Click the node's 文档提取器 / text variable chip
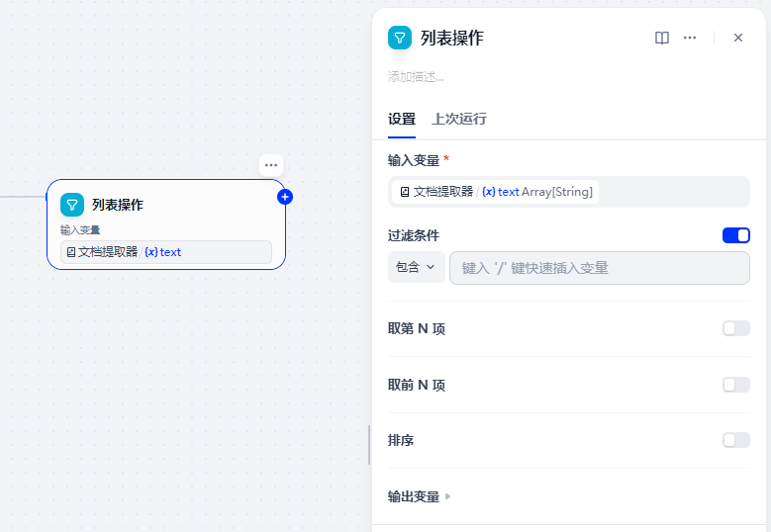Screen dimensions: 771x532 (165, 252)
